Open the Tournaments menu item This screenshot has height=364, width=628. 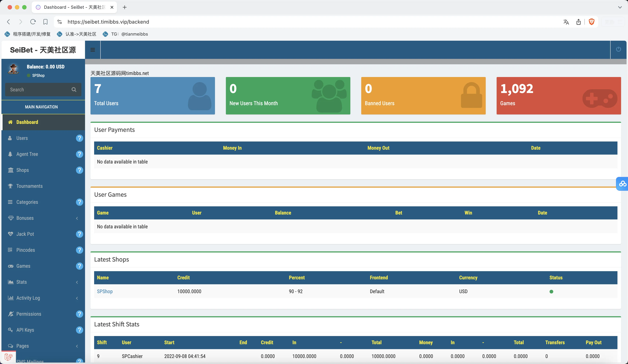click(x=29, y=186)
